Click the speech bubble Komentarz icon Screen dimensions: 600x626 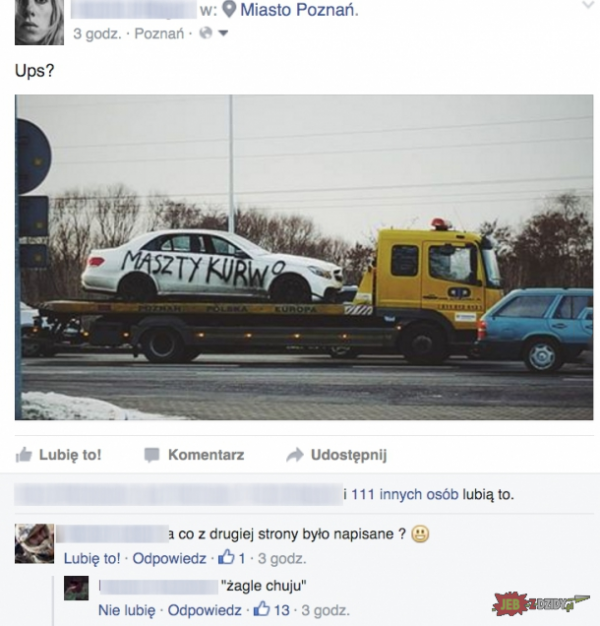tap(152, 455)
